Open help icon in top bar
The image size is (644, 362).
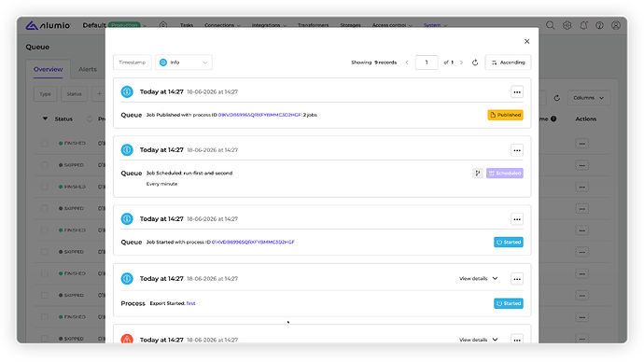coord(599,25)
